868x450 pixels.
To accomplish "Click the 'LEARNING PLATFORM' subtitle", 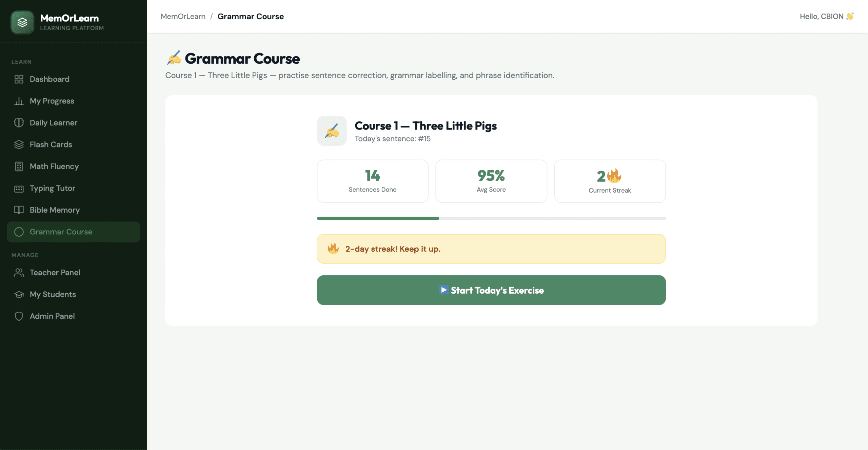I will pos(72,28).
